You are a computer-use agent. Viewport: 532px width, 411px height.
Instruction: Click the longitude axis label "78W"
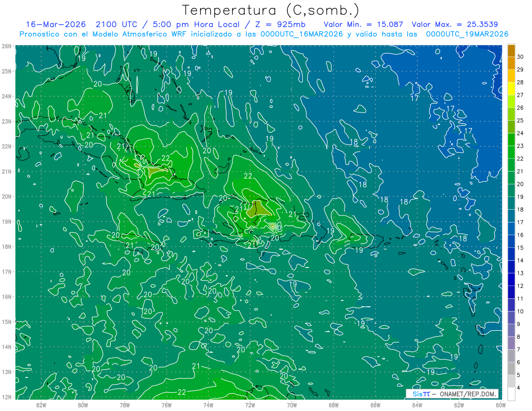(x=125, y=404)
